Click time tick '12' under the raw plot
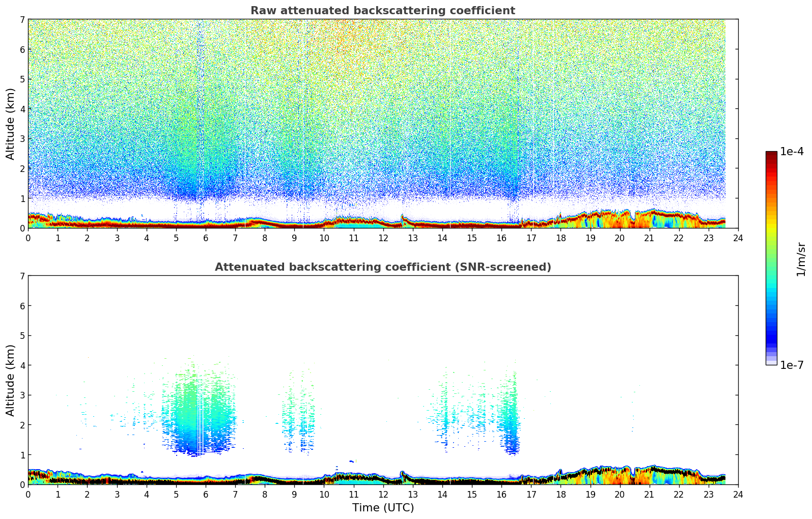 click(x=383, y=238)
